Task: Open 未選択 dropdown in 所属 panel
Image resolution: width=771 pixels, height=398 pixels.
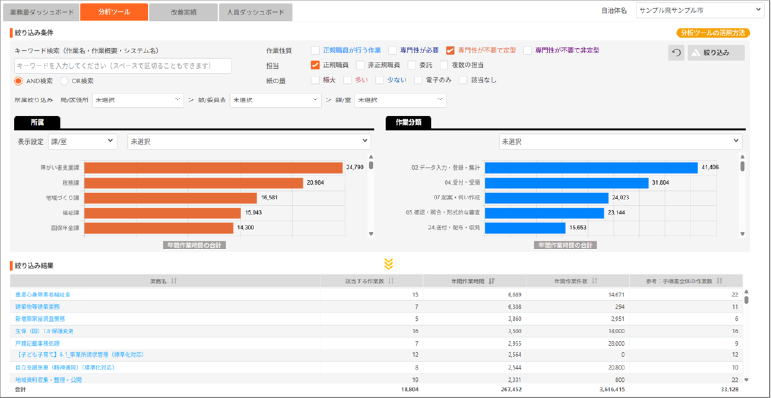Action: coord(249,142)
